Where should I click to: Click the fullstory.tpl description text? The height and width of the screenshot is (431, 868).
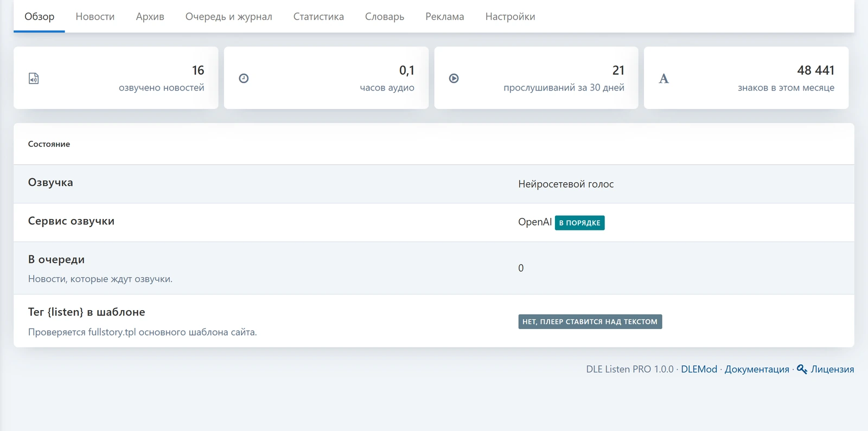[x=143, y=332]
